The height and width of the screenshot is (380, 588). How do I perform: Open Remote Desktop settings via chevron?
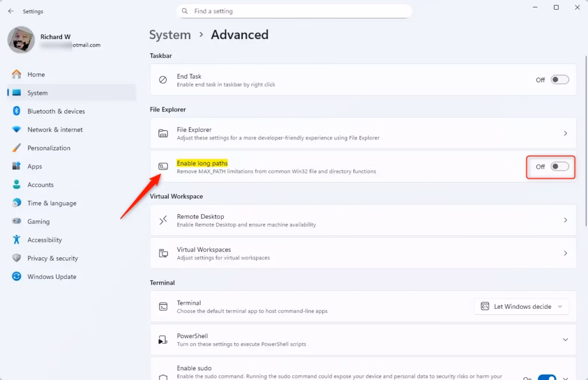pyautogui.click(x=565, y=220)
